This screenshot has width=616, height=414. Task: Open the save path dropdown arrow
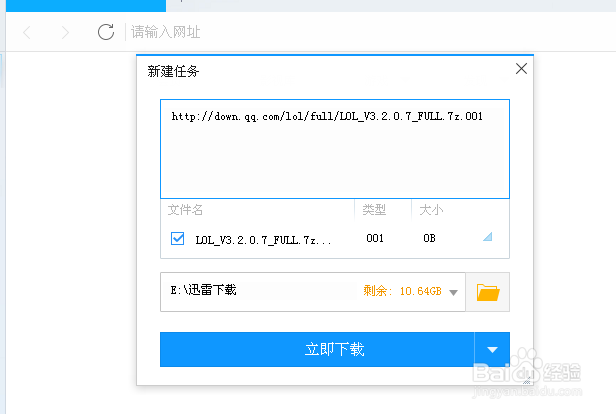[x=453, y=293]
